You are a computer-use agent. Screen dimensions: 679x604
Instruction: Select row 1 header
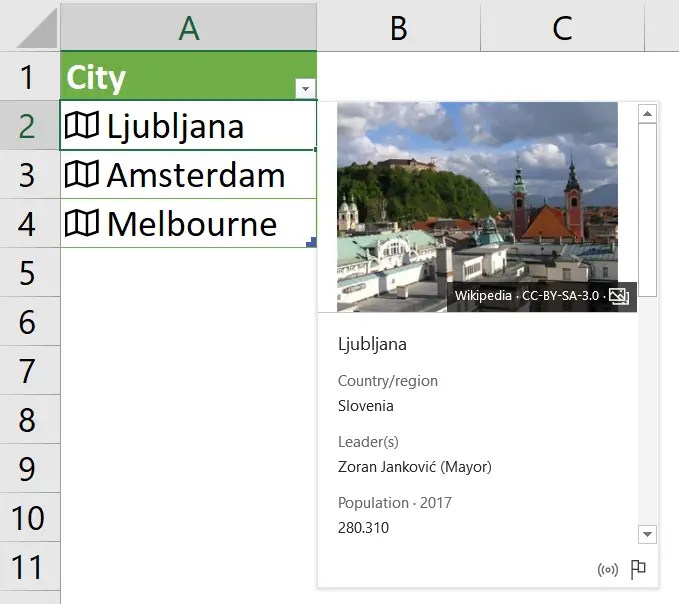click(29, 76)
